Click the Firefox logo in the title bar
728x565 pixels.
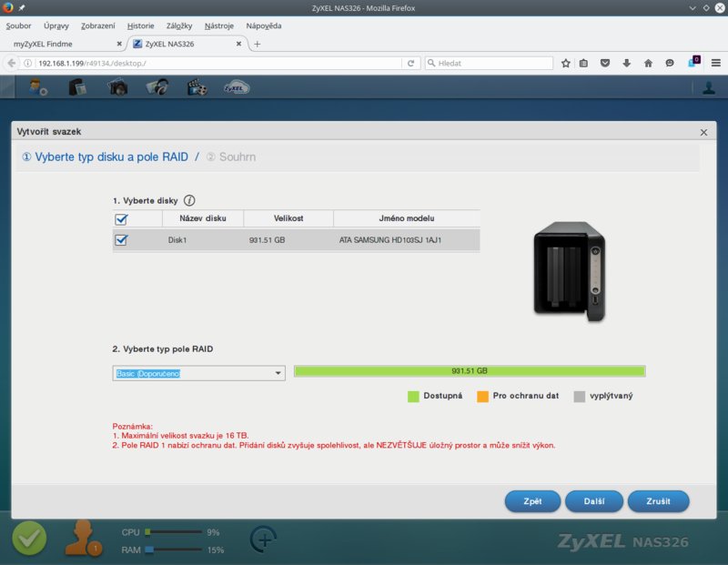(x=7, y=7)
